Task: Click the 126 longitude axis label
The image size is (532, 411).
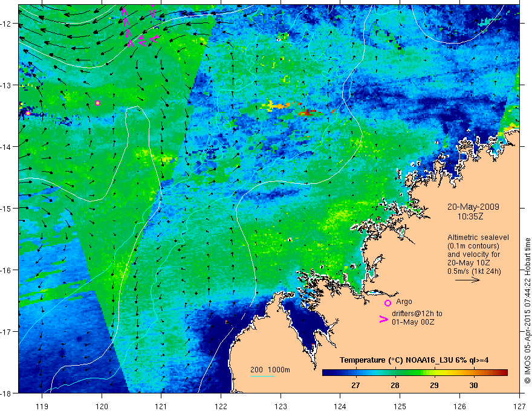Action: coord(459,406)
